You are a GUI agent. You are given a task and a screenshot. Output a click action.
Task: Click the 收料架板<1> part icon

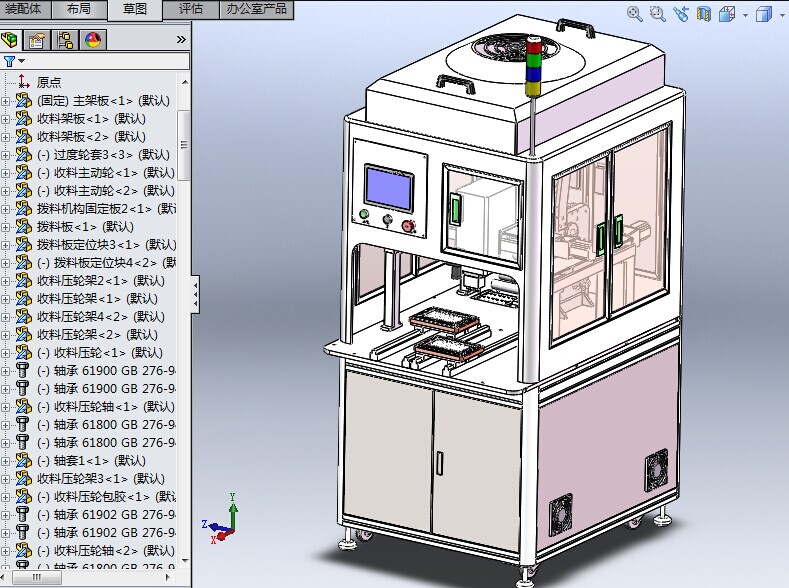[x=23, y=119]
